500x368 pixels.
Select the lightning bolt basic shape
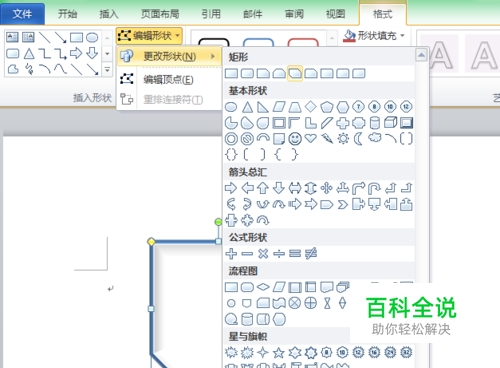(x=327, y=139)
